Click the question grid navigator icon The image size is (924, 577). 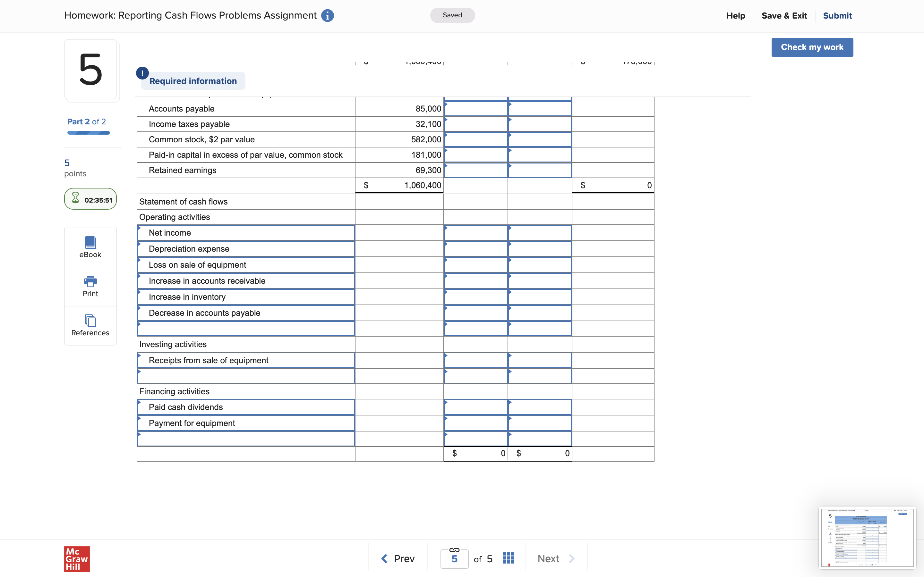pyautogui.click(x=508, y=558)
